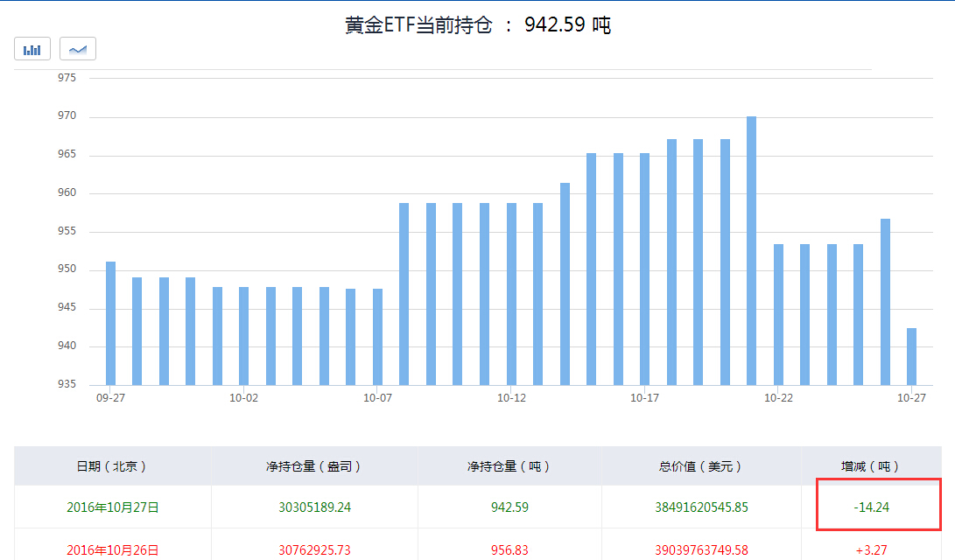Click the bar above the 10-02 axis label

pyautogui.click(x=243, y=336)
